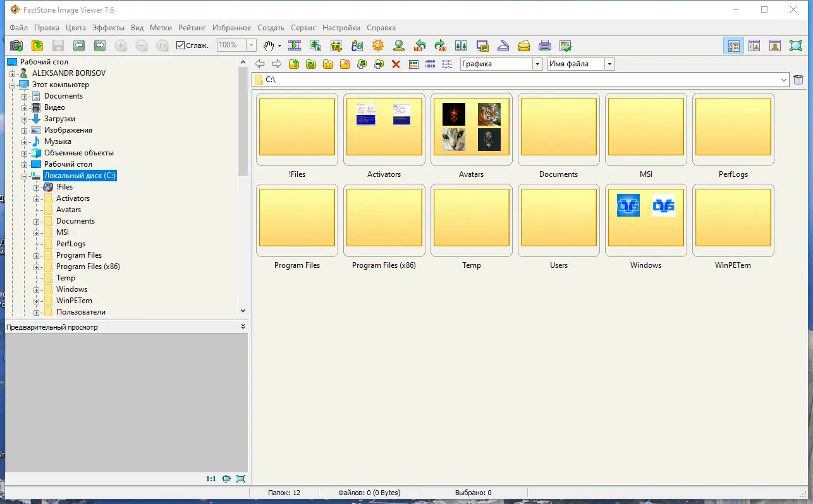Open the Графика file filter dropdown
The image size is (813, 504).
[x=537, y=64]
